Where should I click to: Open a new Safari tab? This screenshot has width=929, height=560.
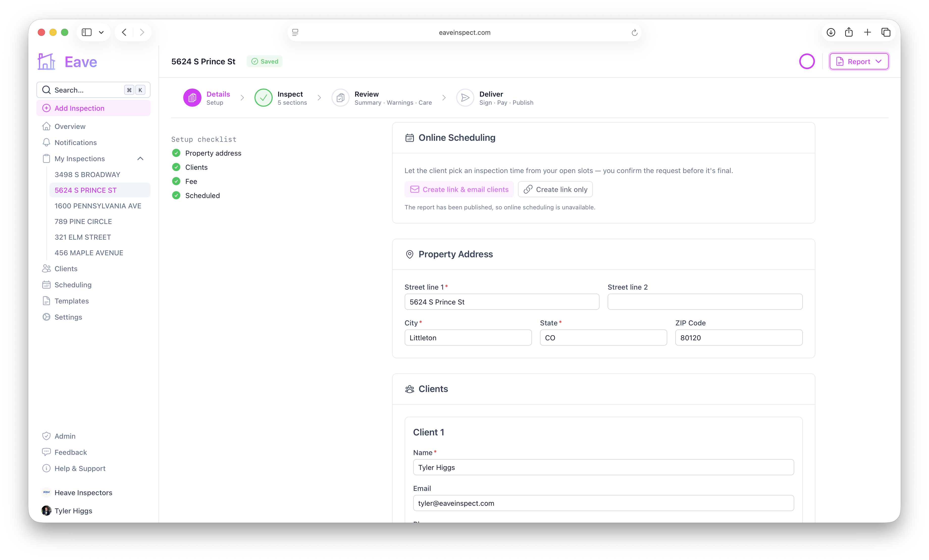[868, 32]
